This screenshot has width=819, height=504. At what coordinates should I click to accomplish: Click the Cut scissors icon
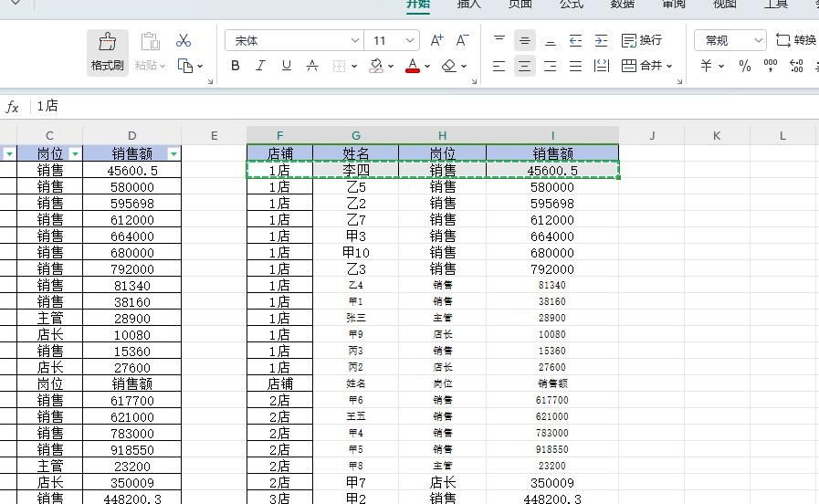tap(184, 40)
